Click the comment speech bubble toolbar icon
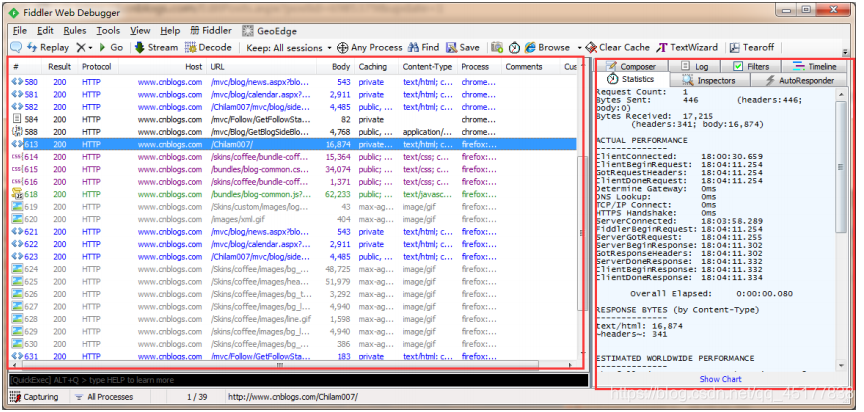 pos(16,47)
